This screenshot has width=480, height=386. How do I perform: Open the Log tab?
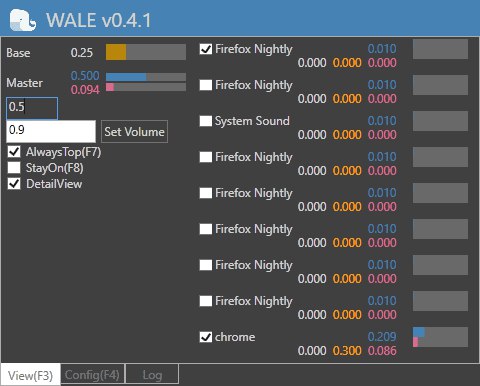click(152, 374)
